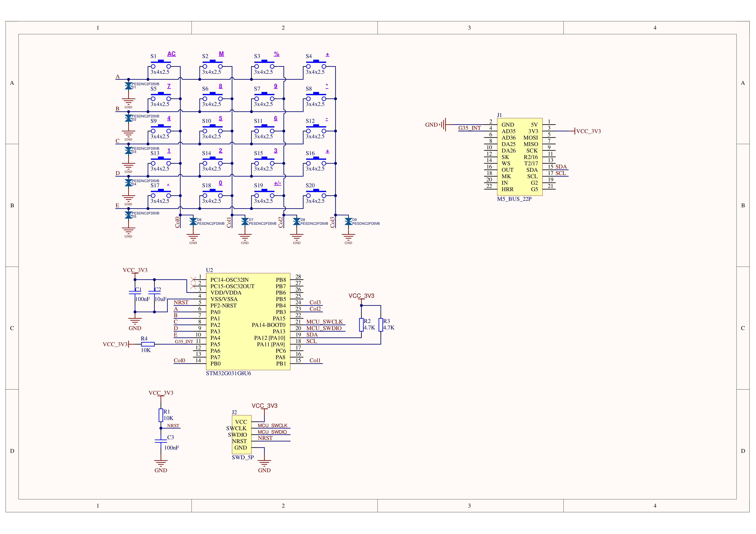This screenshot has height=534, width=756.
Task: Select the PC14-OSC32IN pin name
Action: click(x=229, y=280)
